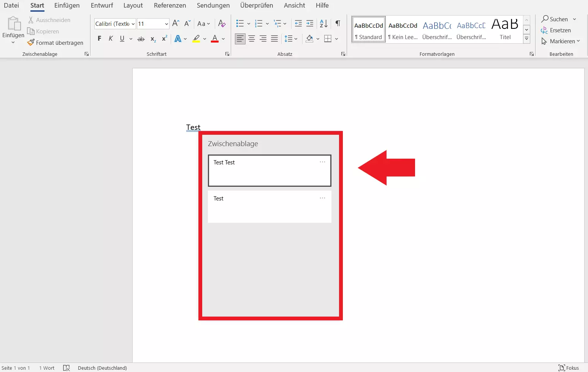
Task: Apply red font color
Action: click(x=215, y=39)
